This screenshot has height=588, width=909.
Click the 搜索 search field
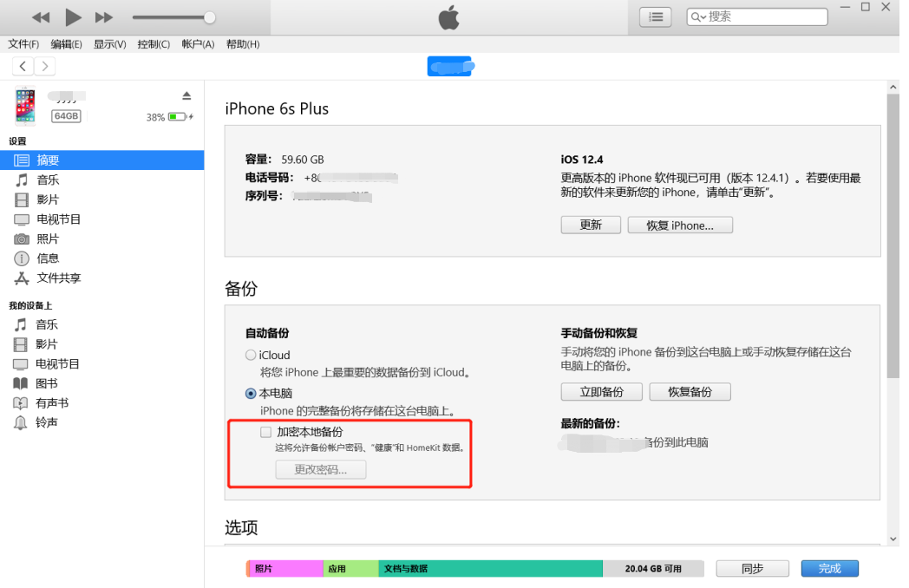[x=756, y=16]
